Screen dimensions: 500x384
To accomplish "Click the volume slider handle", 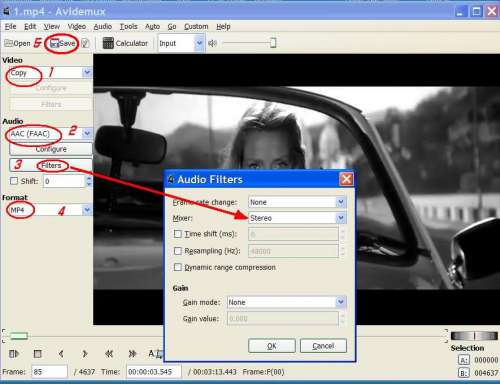I will 273,43.
